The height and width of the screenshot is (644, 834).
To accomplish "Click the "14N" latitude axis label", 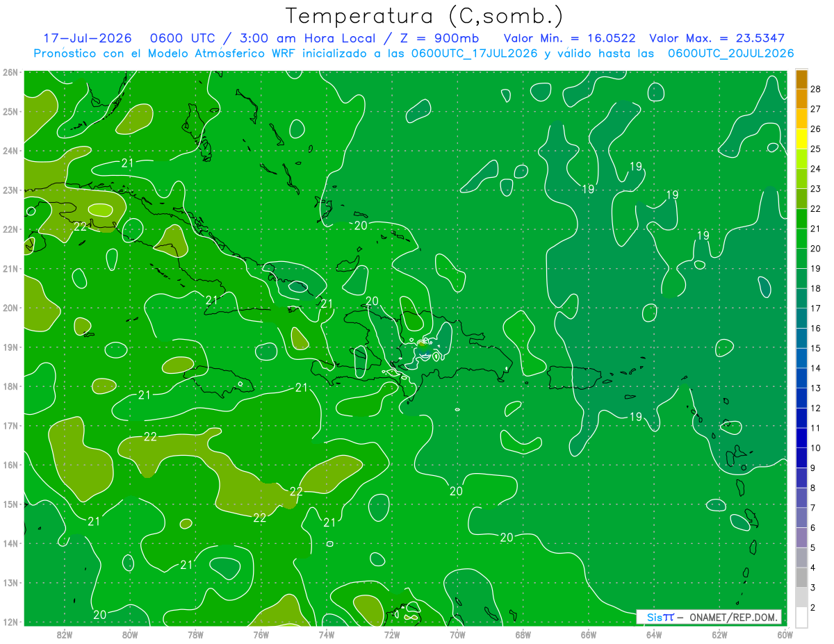I will pos(10,543).
